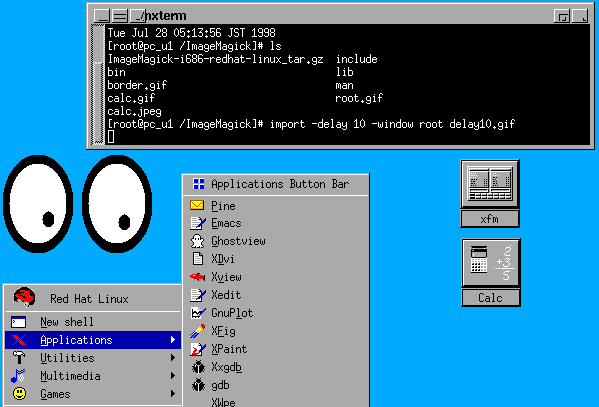Open the xfm file manager icon
Image resolution: width=599 pixels, height=407 pixels.
coord(490,184)
